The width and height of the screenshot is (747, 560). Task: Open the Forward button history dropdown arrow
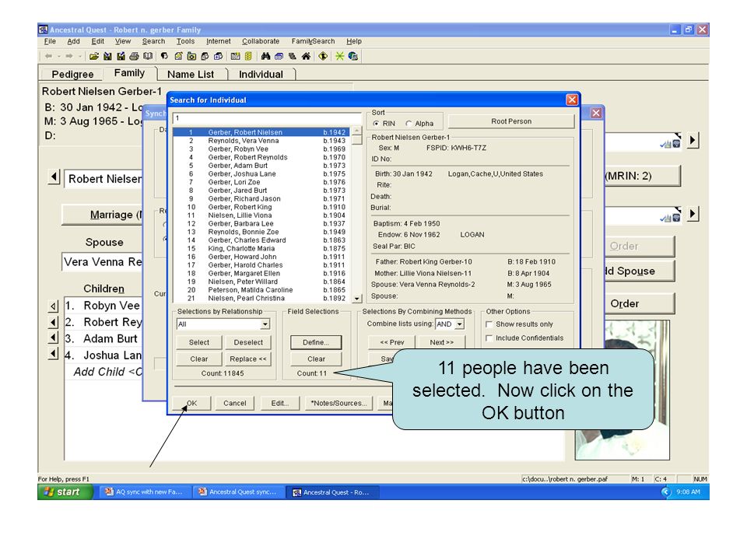79,56
